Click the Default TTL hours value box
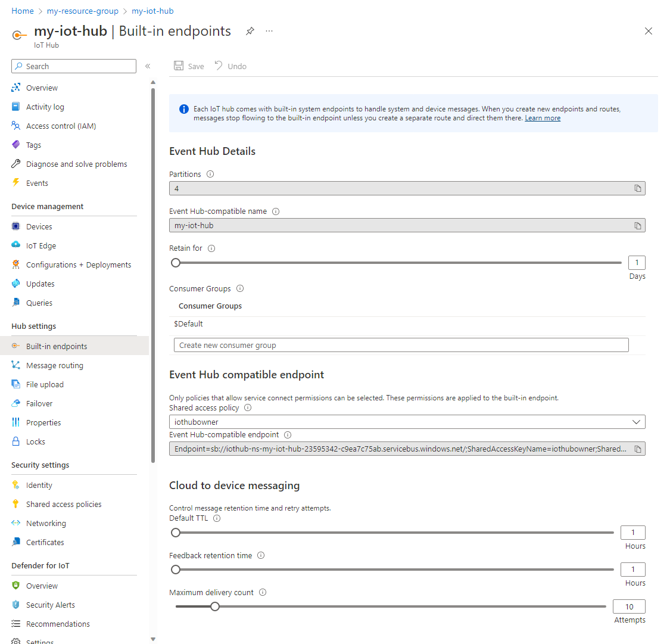Image resolution: width=670 pixels, height=644 pixels. [x=633, y=533]
